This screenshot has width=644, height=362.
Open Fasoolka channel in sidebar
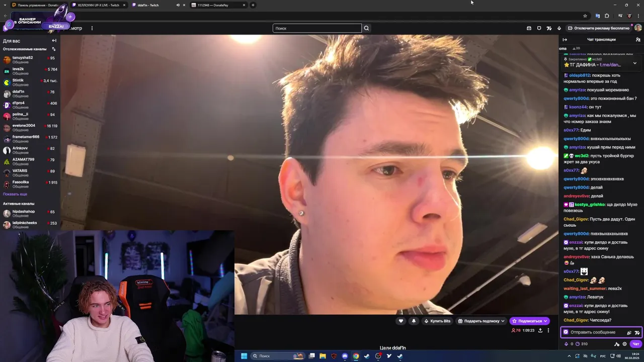30,184
